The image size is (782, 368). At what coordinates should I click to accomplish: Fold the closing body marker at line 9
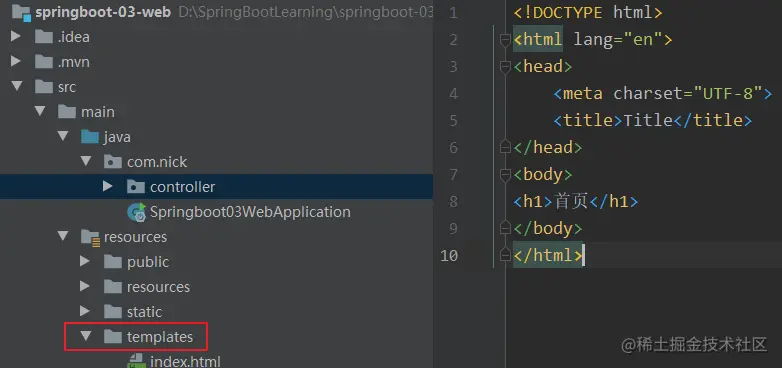coord(505,228)
